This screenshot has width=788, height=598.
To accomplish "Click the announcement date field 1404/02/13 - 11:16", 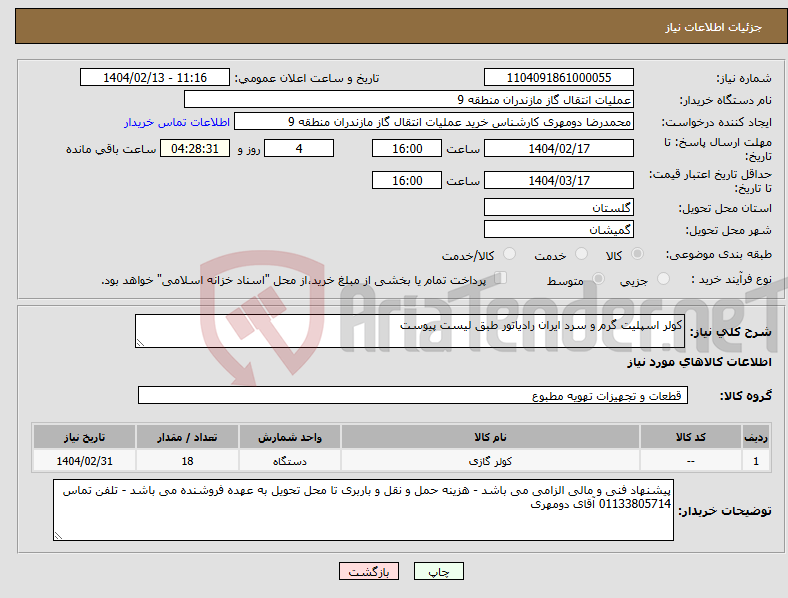I will [155, 77].
